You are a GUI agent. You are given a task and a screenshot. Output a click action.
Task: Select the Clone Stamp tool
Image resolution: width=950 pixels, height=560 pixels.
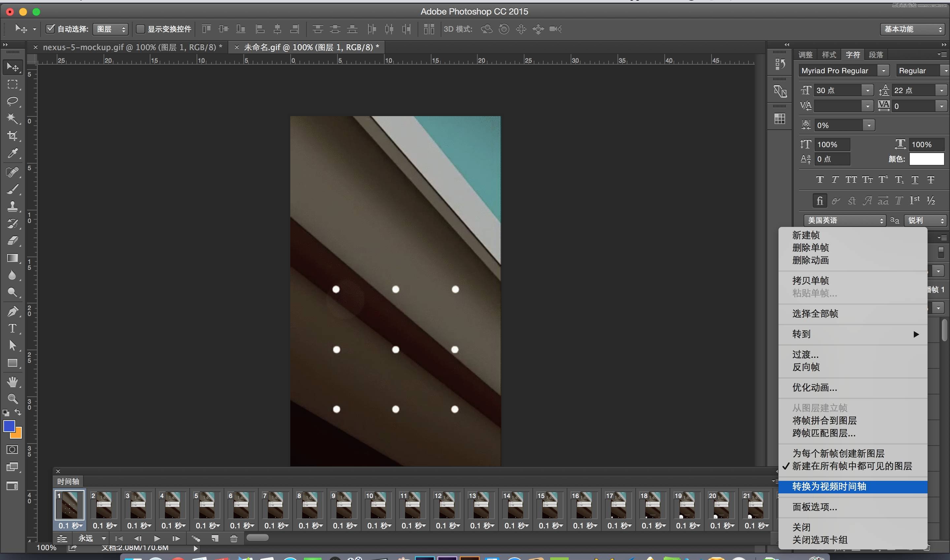(13, 206)
